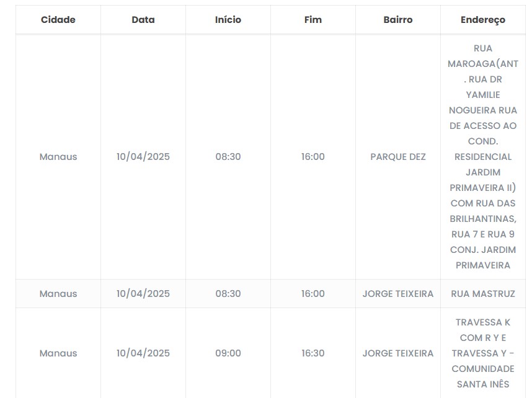Screen dimensions: 532x398
Task: Click the 16:30 end time cell
Action: pos(313,353)
